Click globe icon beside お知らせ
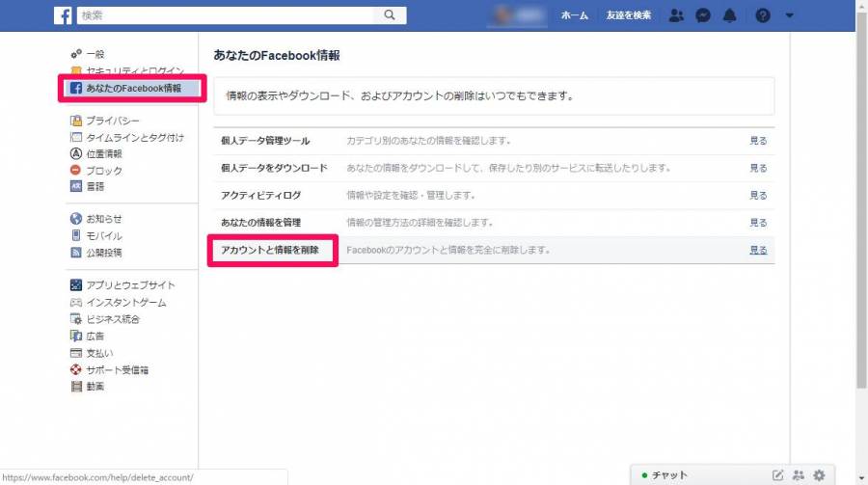The height and width of the screenshot is (485, 868). point(76,219)
